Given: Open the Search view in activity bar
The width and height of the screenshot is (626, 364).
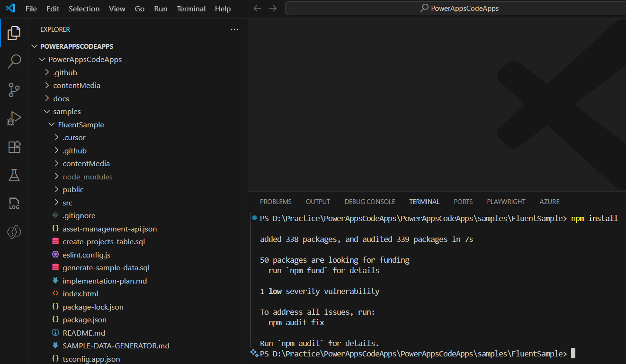Looking at the screenshot, I should 14,61.
